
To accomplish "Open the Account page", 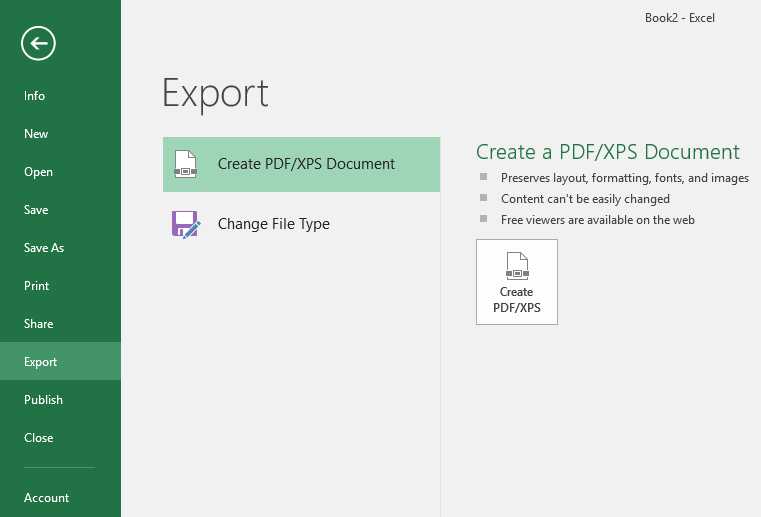I will pos(60,498).
